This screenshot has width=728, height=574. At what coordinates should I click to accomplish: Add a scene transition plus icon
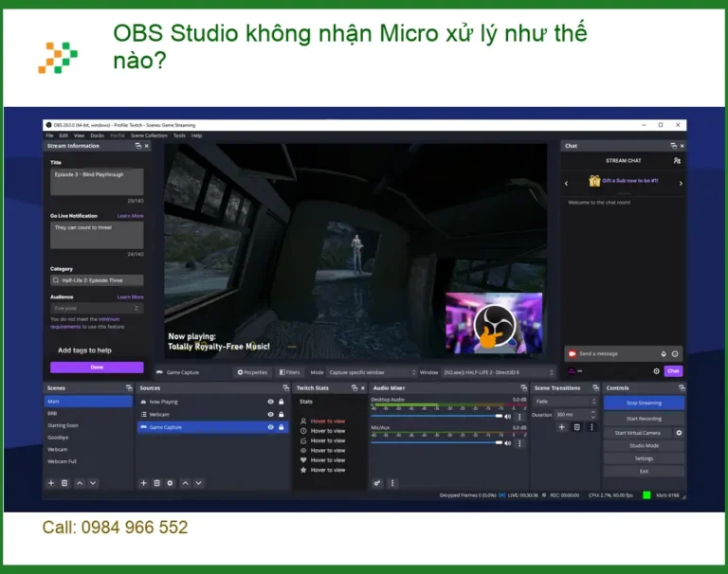562,427
